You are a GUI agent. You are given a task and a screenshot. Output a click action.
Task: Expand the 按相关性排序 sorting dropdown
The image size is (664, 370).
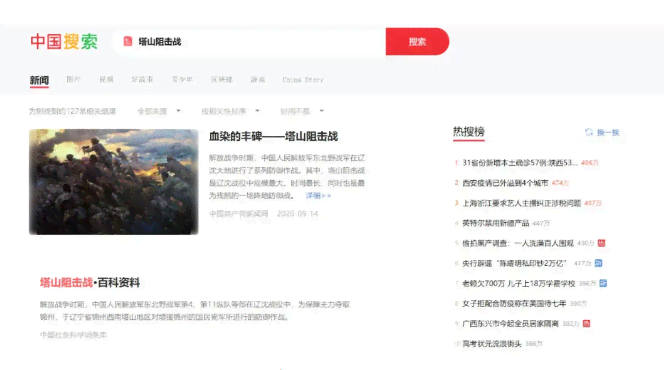[x=230, y=111]
